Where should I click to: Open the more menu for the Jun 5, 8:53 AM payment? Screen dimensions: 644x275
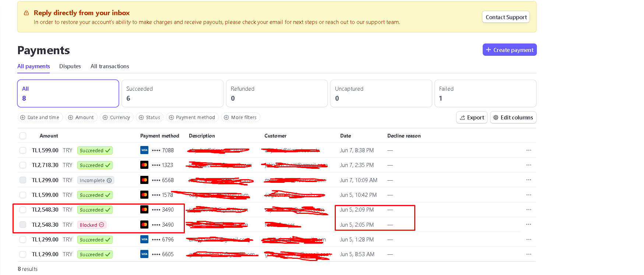[529, 254]
